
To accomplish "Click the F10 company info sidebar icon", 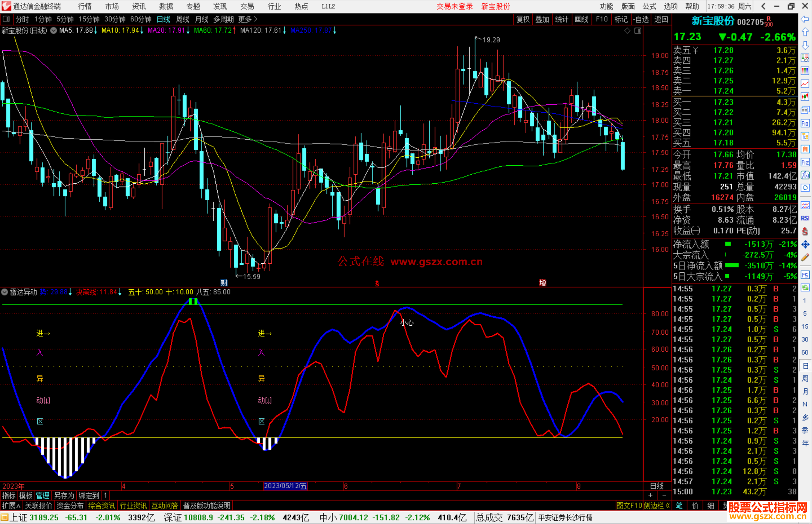I will click(x=805, y=123).
